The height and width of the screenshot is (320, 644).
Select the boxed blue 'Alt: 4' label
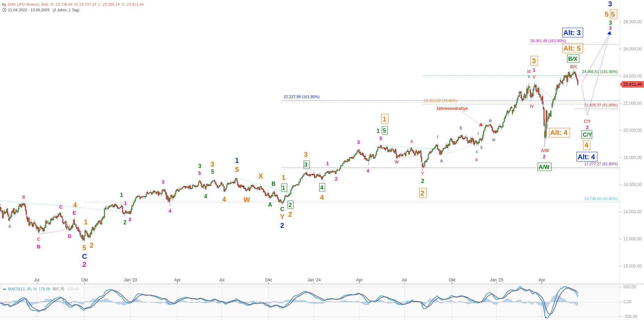587,157
